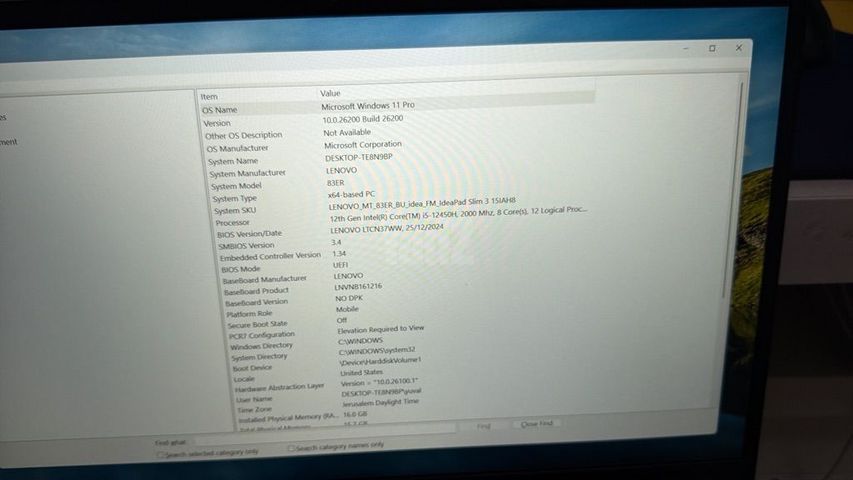Select the 'Processor' row
Viewport: 853px width, 480px height.
(x=232, y=223)
